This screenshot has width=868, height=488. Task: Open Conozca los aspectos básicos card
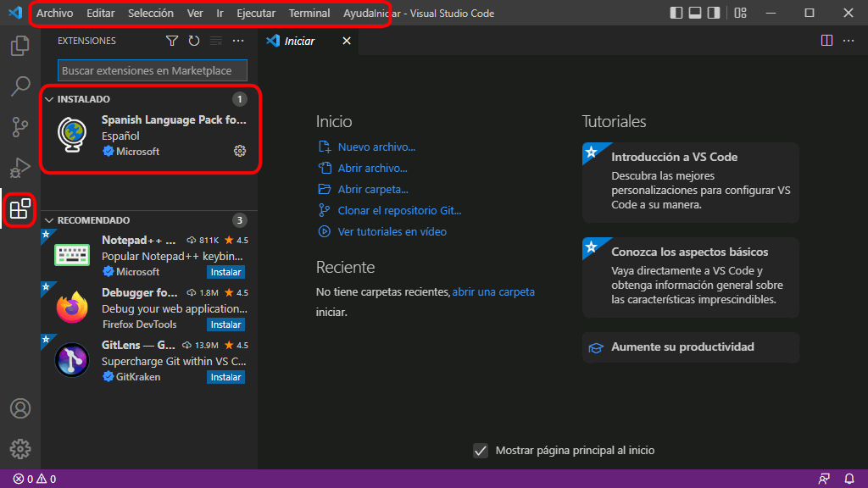click(690, 277)
